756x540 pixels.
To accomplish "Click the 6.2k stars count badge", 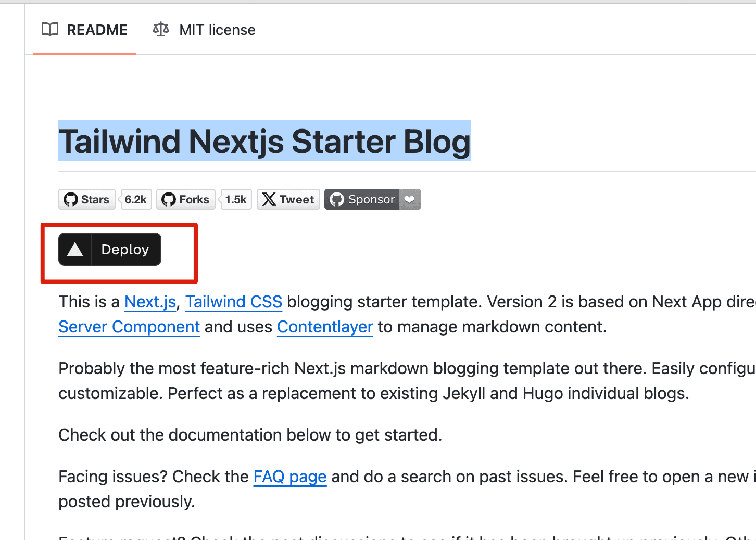I will point(136,200).
